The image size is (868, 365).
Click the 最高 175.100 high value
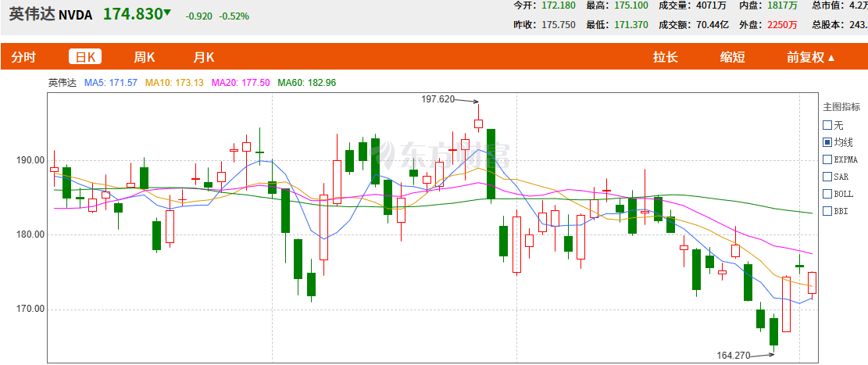tap(631, 5)
